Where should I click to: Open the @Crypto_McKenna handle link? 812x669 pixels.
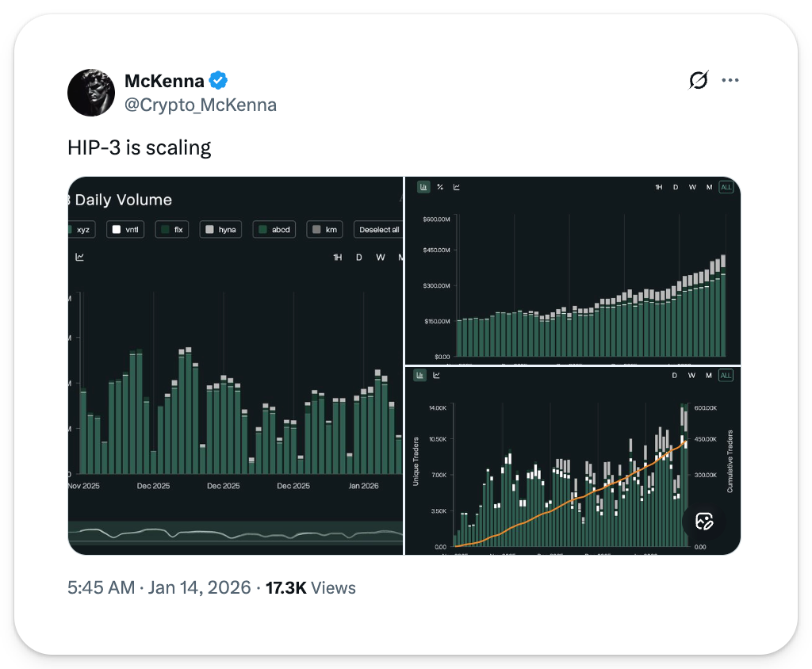click(201, 105)
